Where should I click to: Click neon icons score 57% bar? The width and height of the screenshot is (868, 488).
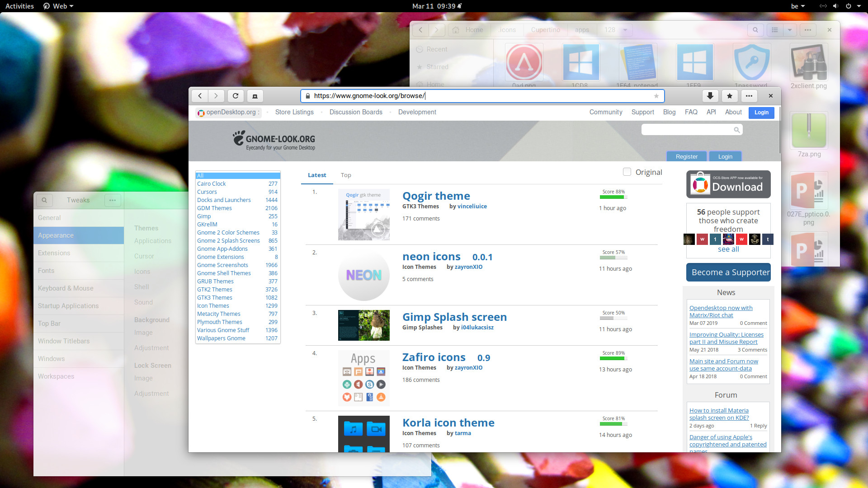[x=613, y=258]
